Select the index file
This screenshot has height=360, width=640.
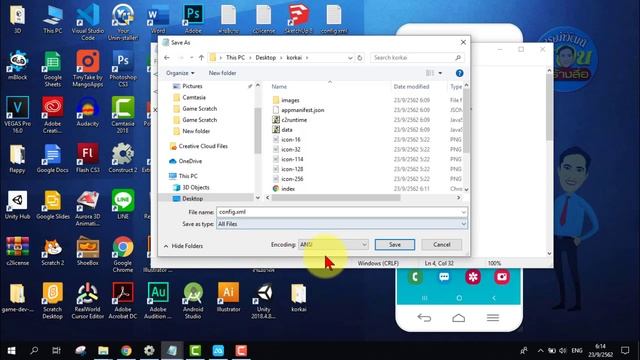pyautogui.click(x=288, y=189)
